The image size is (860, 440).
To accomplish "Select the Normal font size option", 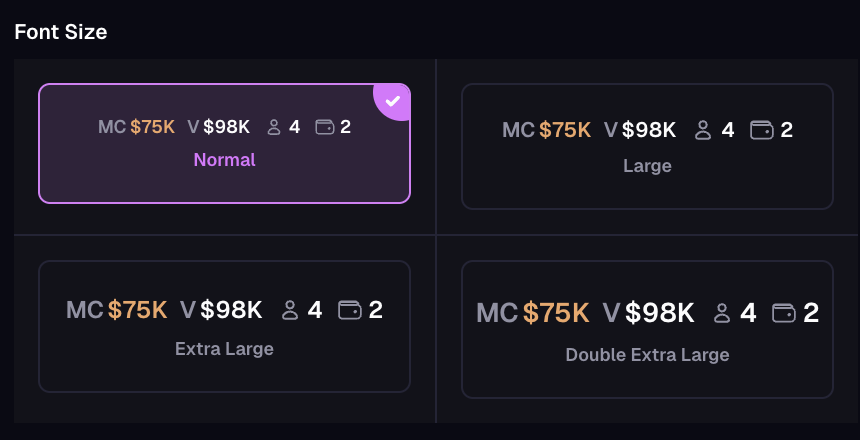I will click(224, 160).
